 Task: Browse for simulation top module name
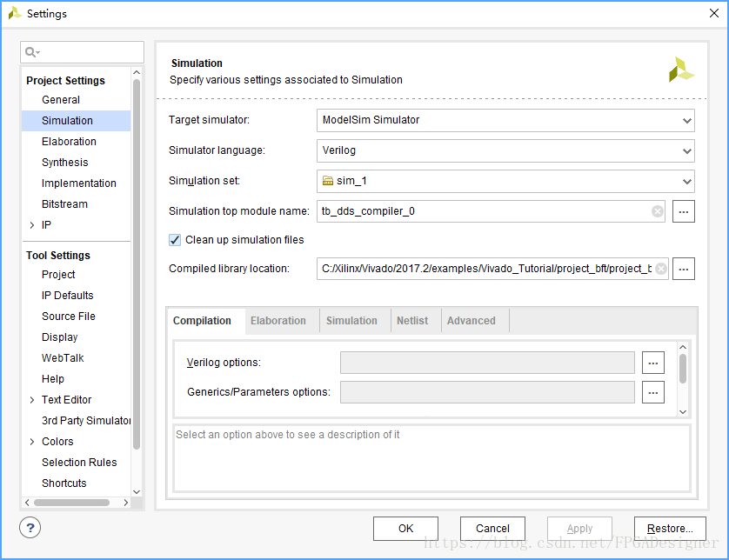point(684,211)
